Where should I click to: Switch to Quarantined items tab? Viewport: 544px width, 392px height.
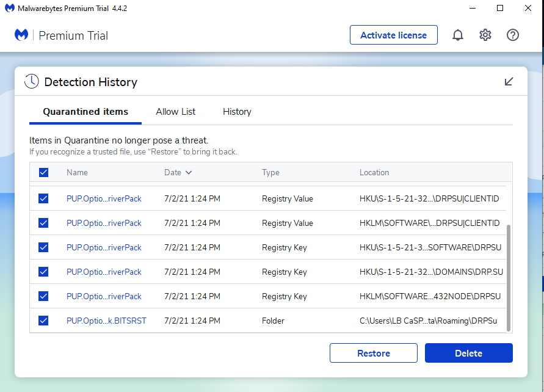[x=85, y=112]
